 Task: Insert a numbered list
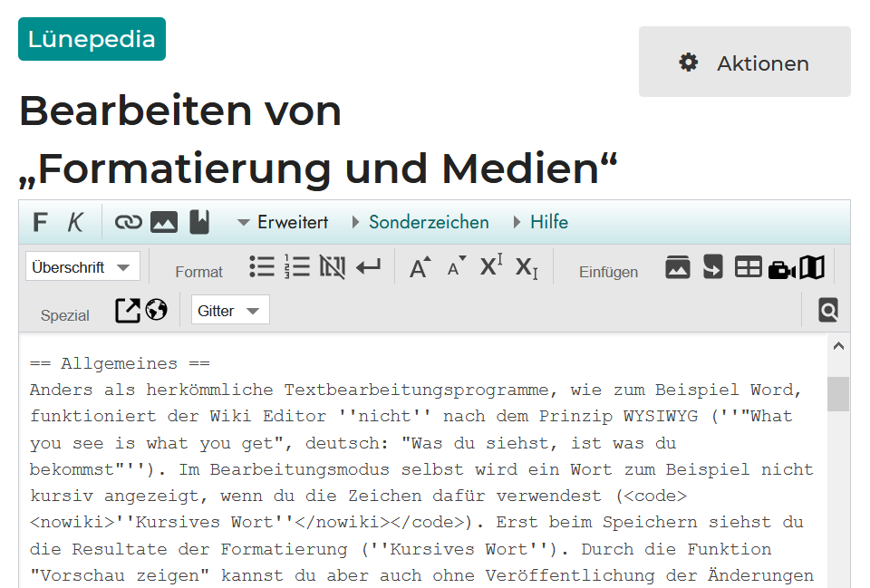[x=297, y=266]
